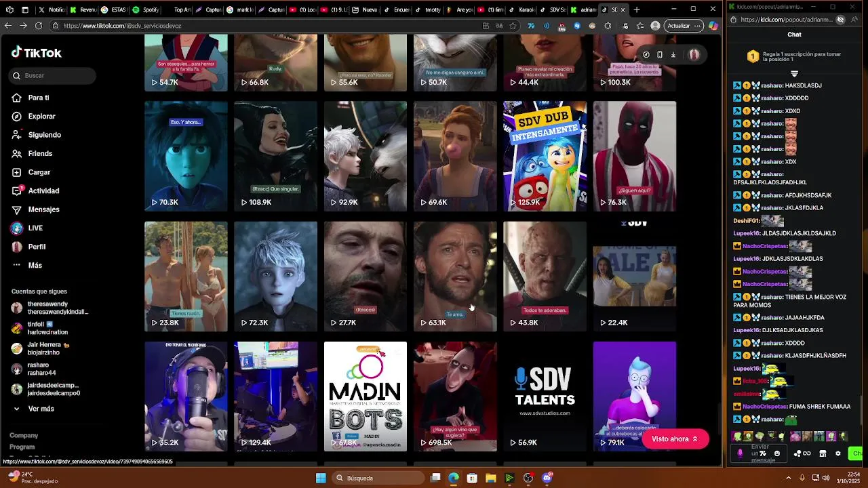The image size is (868, 488).
Task: Reload the TikTok page
Action: coord(39,26)
